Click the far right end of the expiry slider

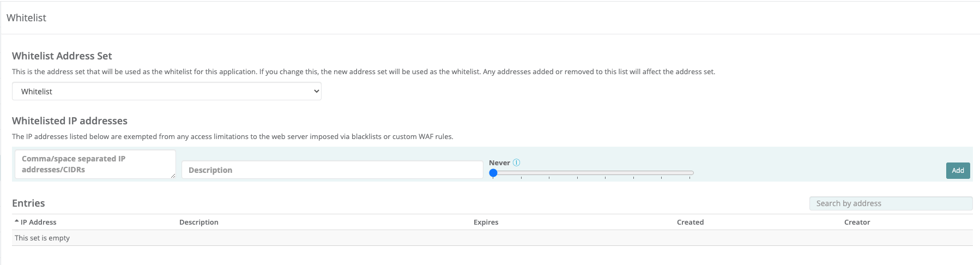pyautogui.click(x=690, y=173)
